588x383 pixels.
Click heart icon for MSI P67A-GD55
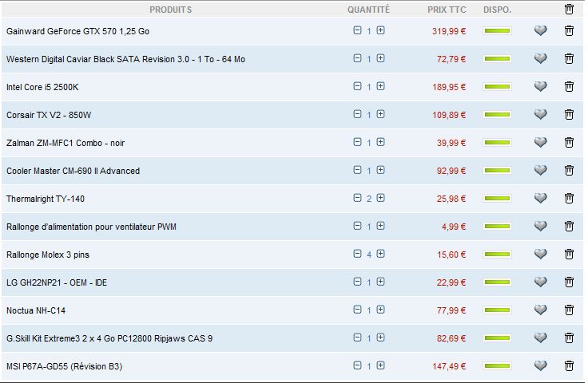pos(540,365)
